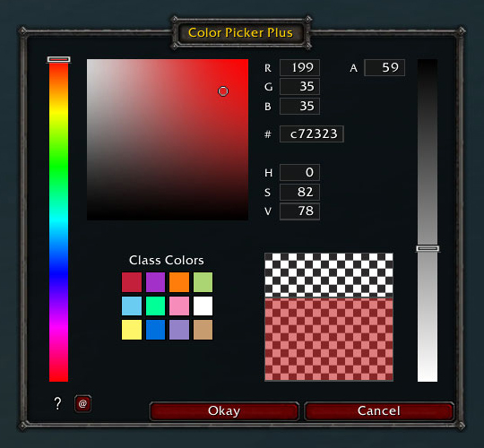Choose the white class color swatch
Screen dimensions: 484x448
pos(203,306)
